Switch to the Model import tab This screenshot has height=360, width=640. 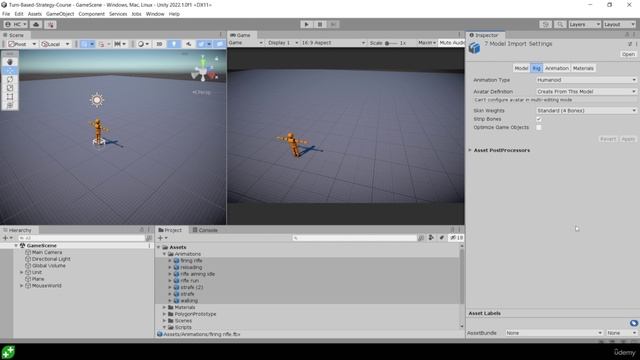pyautogui.click(x=521, y=68)
